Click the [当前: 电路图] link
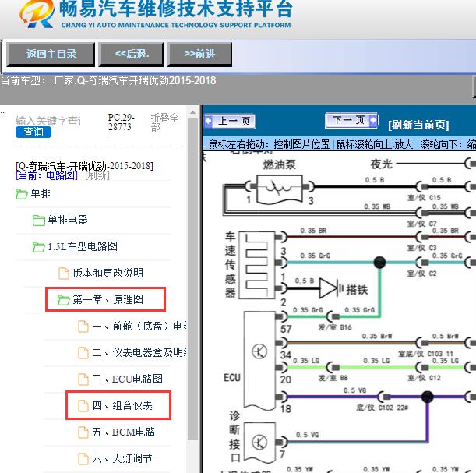Viewport: 476px width, 473px height. click(47, 175)
